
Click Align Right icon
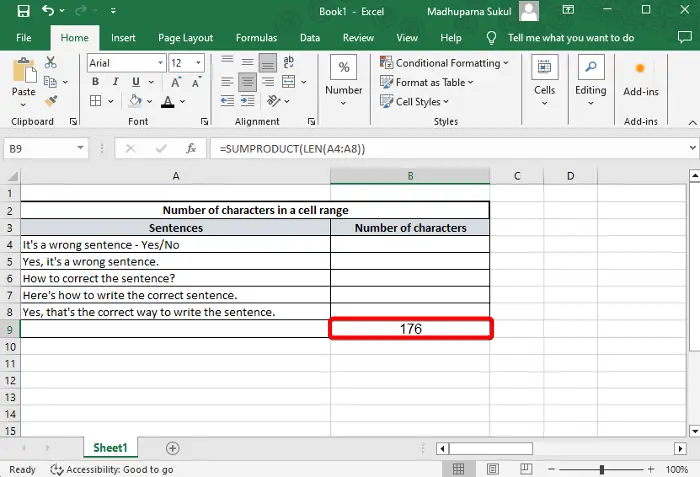(x=268, y=82)
